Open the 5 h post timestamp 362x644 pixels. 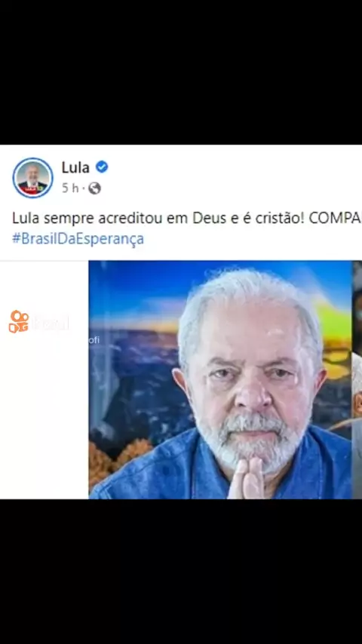(x=70, y=189)
